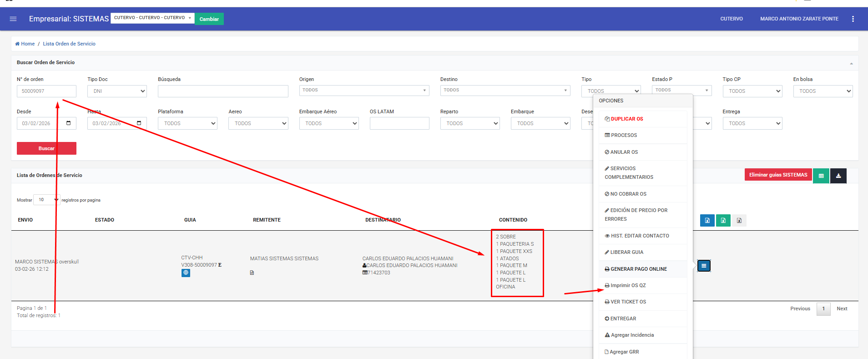Click the dark download icon button
The width and height of the screenshot is (868, 359).
point(838,176)
